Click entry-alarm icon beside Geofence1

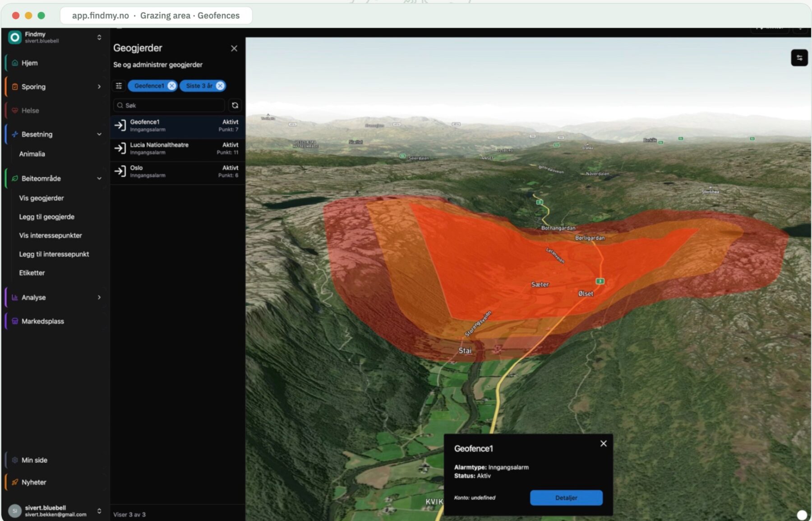(120, 126)
